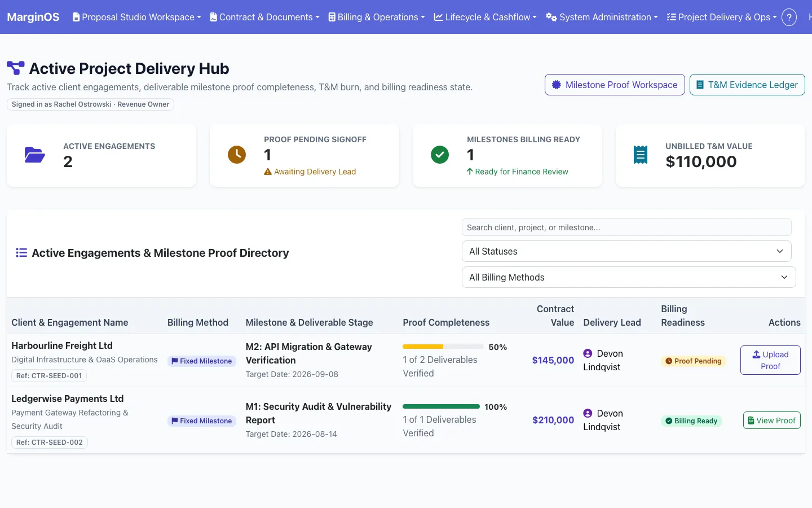Click Devon Lindqvist avatar icon in Ledgerwise row
This screenshot has height=508, width=812.
click(588, 413)
